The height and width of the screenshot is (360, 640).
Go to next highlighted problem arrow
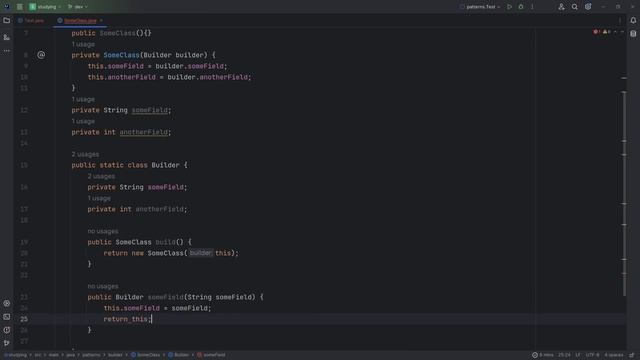point(622,32)
